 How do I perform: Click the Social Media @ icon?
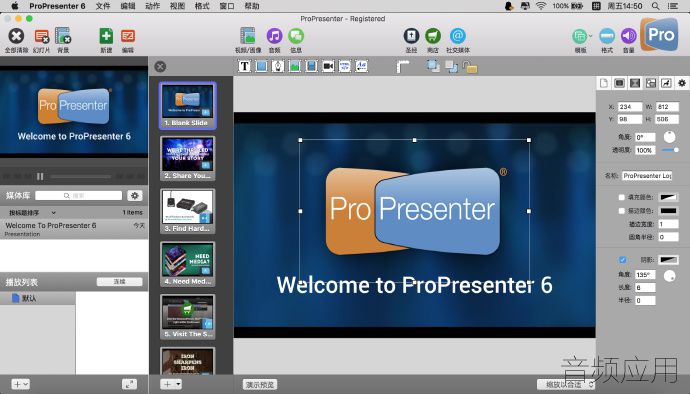click(x=458, y=36)
